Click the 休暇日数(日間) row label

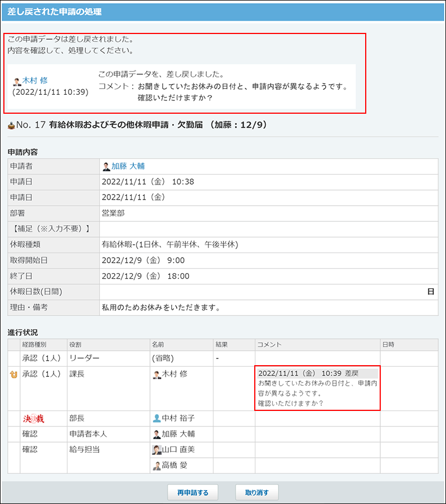36,292
